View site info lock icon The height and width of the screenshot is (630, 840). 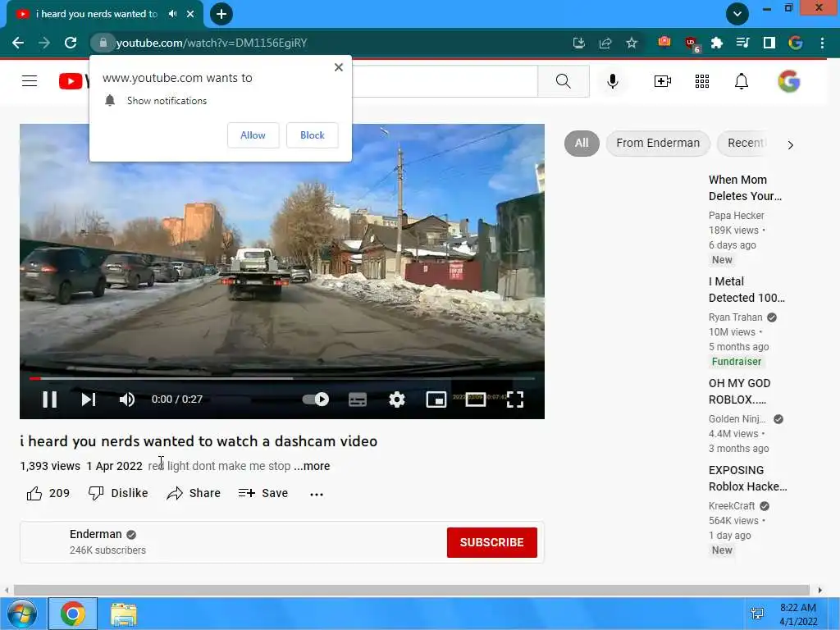click(x=103, y=43)
